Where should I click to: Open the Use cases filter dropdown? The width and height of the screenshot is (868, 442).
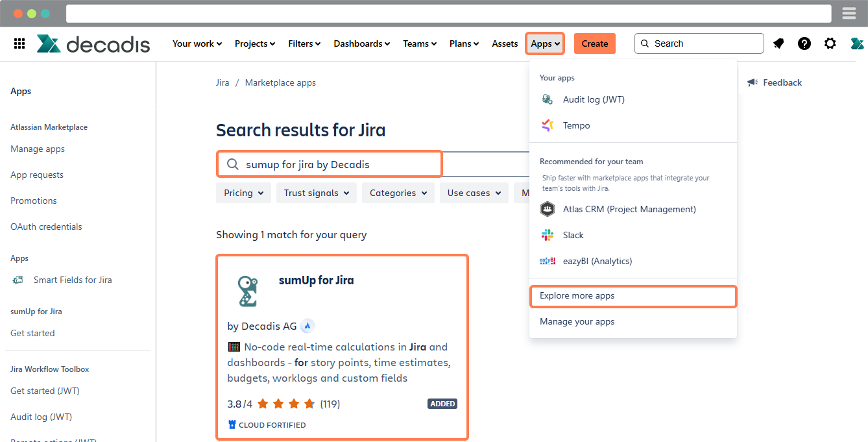[474, 193]
